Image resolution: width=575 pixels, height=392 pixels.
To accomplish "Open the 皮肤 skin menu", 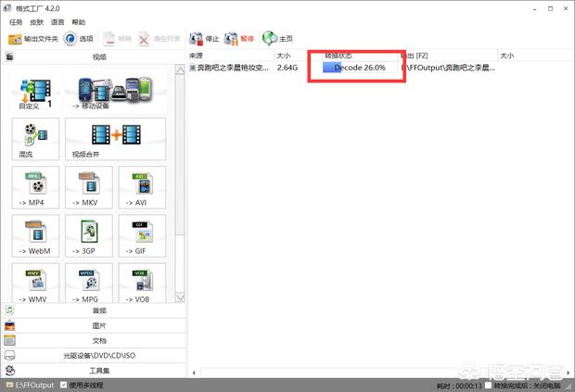I will 36,20.
